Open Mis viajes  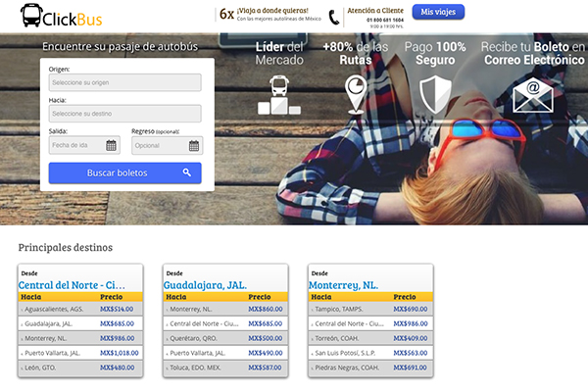click(438, 12)
